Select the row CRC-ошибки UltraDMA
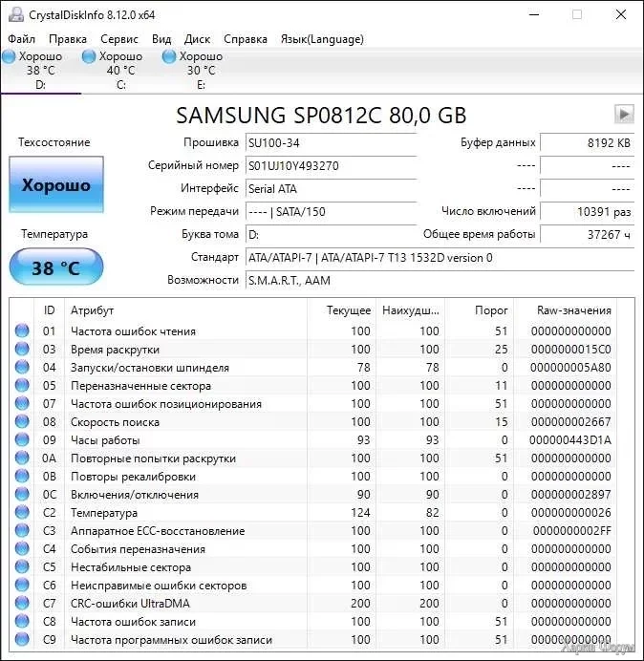The image size is (644, 661). [313, 603]
